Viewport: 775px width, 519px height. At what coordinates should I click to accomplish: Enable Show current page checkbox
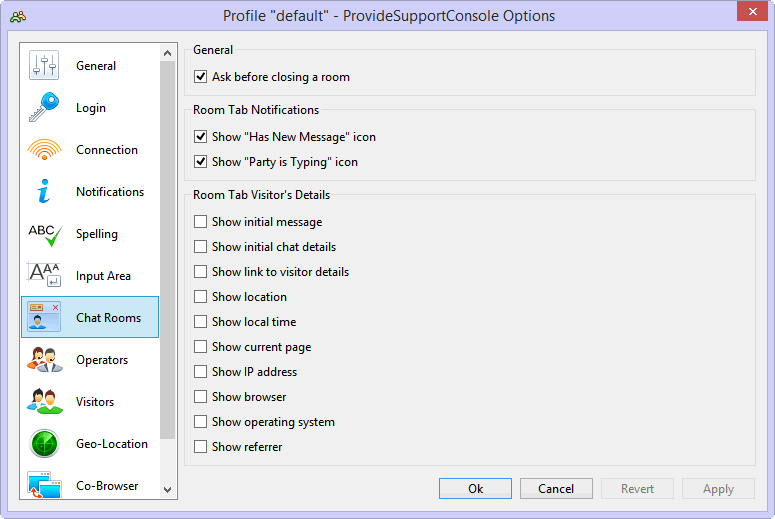200,346
